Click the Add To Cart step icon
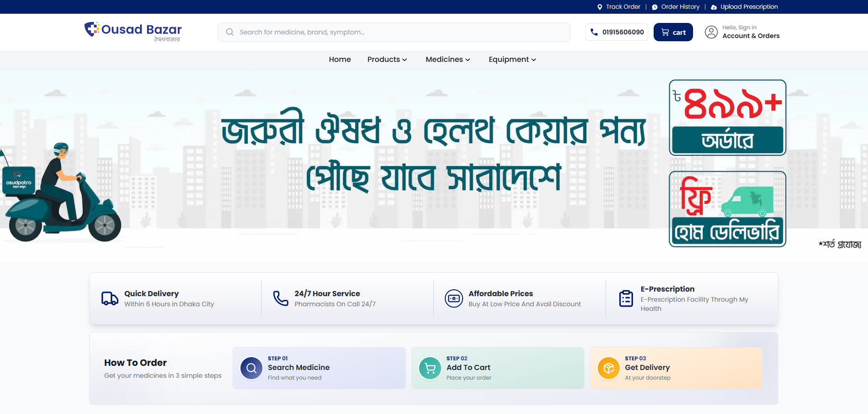Image resolution: width=868 pixels, height=414 pixels. [x=430, y=368]
